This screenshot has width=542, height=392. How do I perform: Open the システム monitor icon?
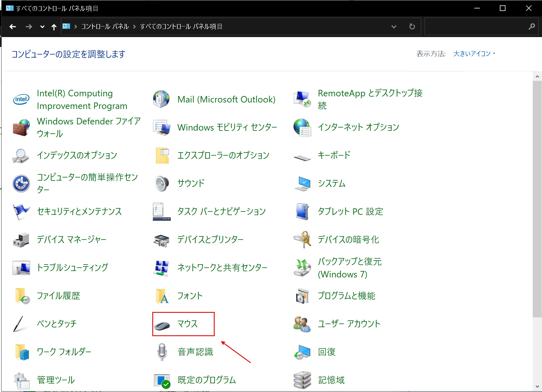302,184
